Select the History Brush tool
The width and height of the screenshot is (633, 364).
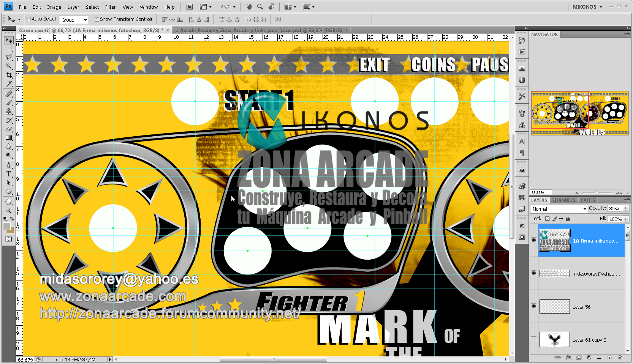coord(9,120)
